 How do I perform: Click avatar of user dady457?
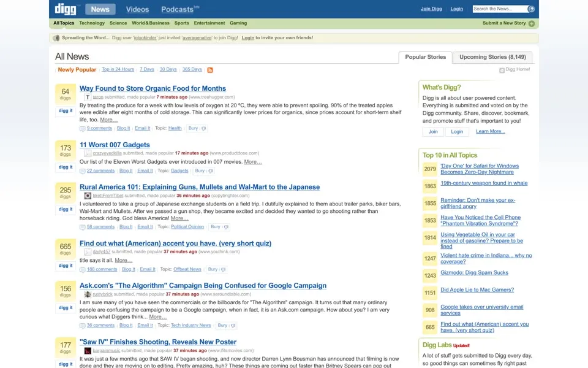tap(88, 252)
